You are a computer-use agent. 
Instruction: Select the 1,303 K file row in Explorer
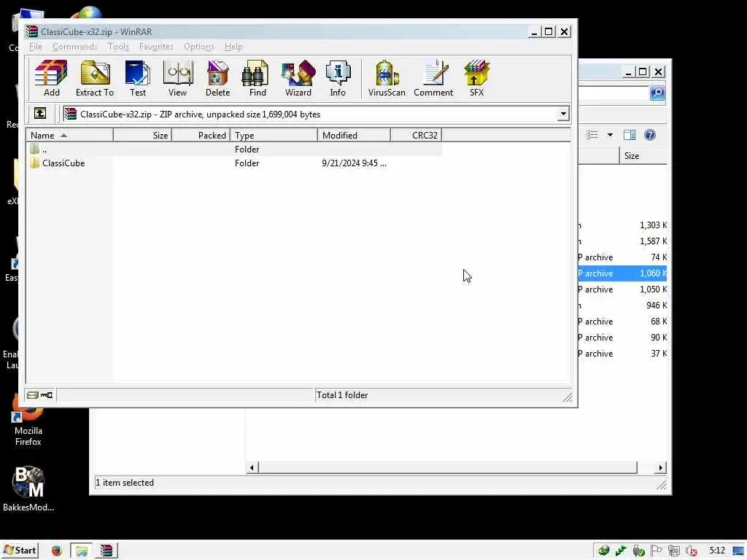click(623, 225)
